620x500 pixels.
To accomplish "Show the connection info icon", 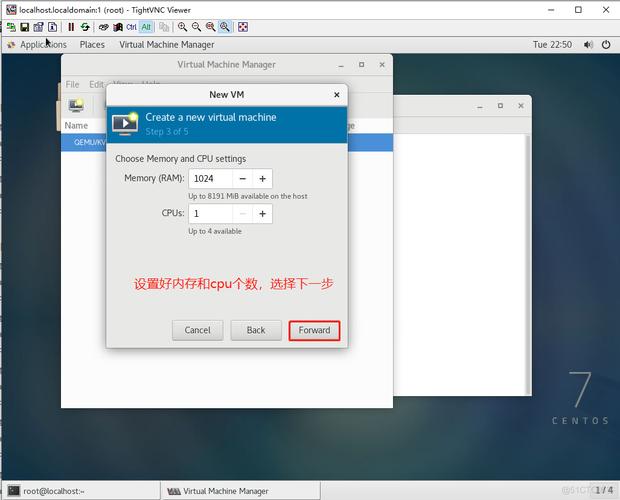I will [52, 27].
